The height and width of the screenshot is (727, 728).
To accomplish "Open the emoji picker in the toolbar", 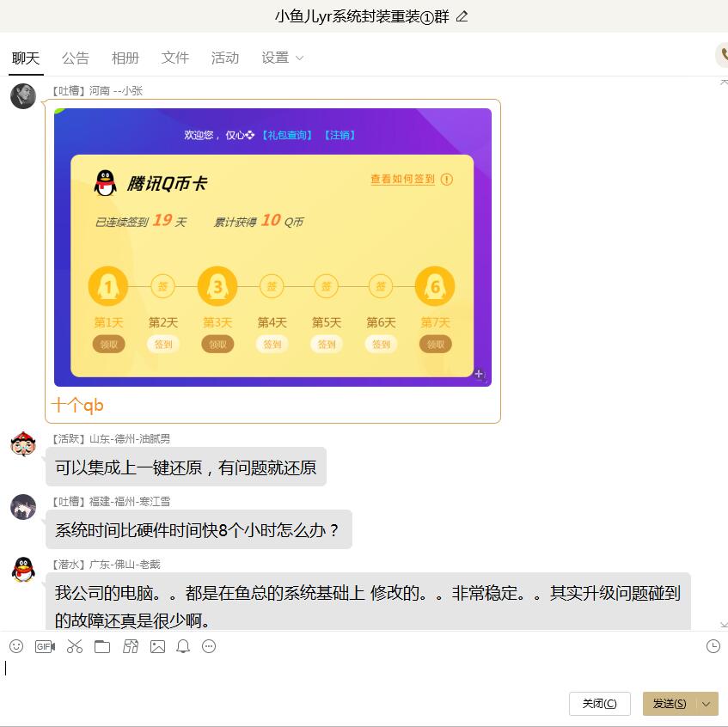I will [x=16, y=646].
